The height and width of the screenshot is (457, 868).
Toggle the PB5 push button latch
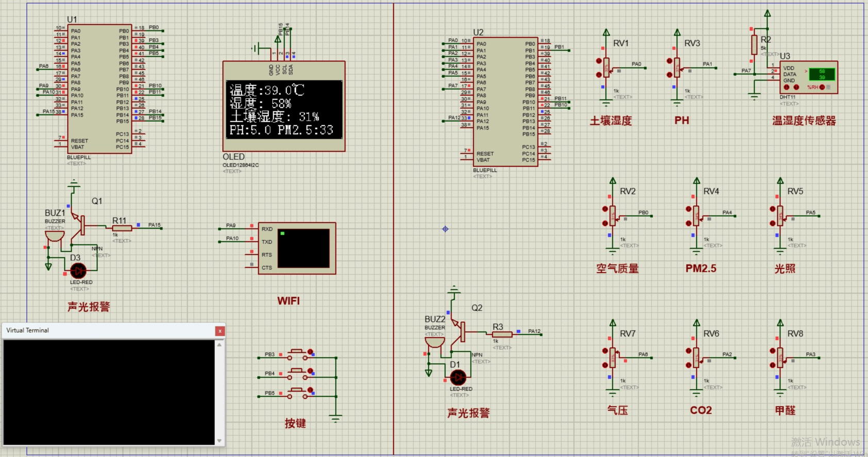[x=310, y=390]
